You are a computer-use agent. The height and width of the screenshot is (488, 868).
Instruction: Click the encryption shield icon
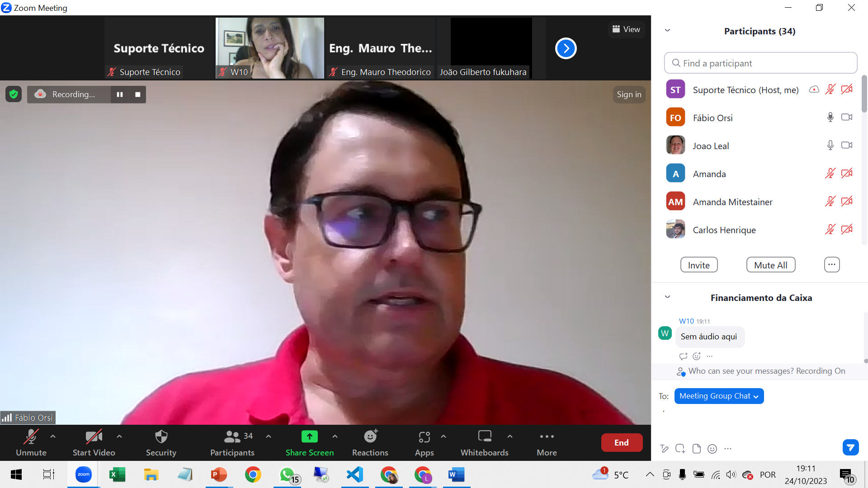[x=14, y=94]
